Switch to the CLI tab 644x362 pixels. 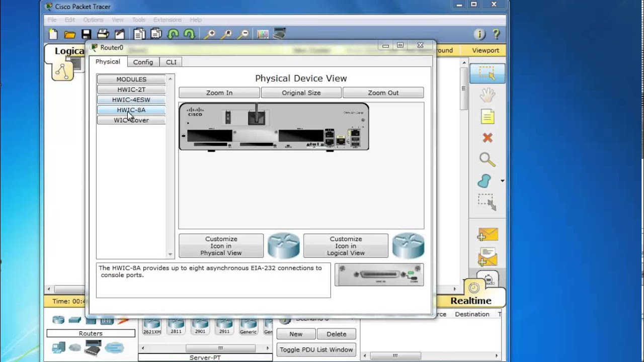coord(171,62)
